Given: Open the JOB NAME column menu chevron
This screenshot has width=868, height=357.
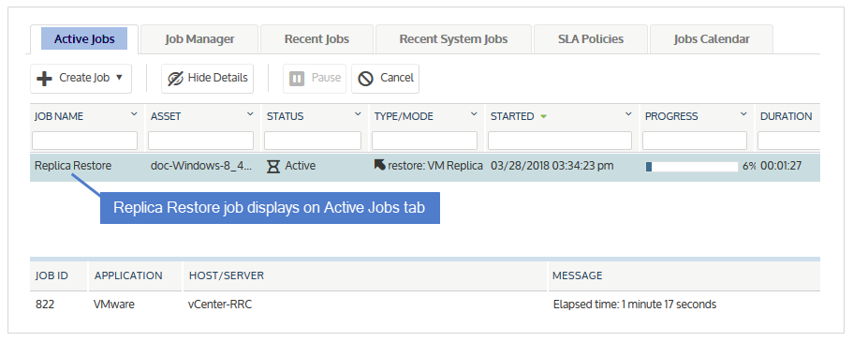Looking at the screenshot, I should 134,114.
